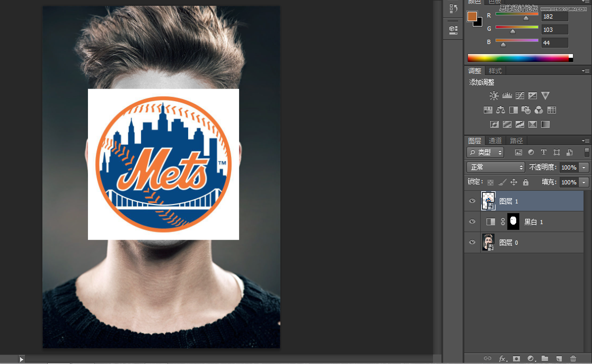Open the 不透明度 opacity slider arrow
Viewport: 592px width, 364px height.
(584, 167)
